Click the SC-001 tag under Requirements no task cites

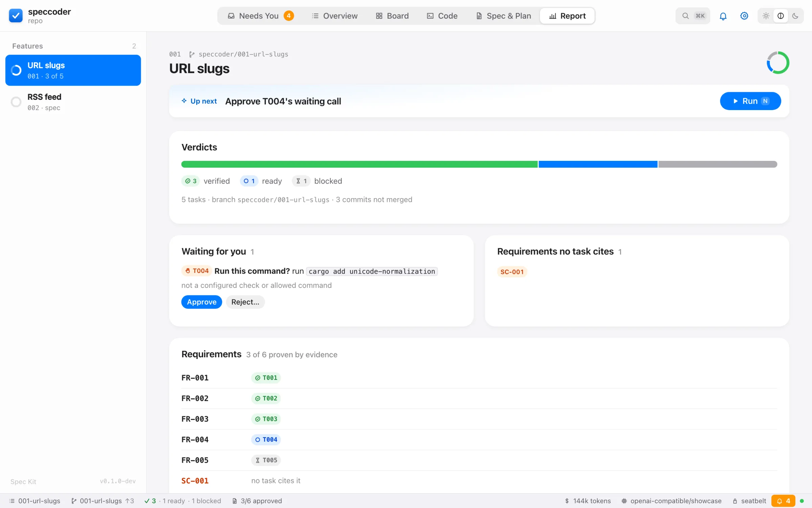pyautogui.click(x=512, y=272)
